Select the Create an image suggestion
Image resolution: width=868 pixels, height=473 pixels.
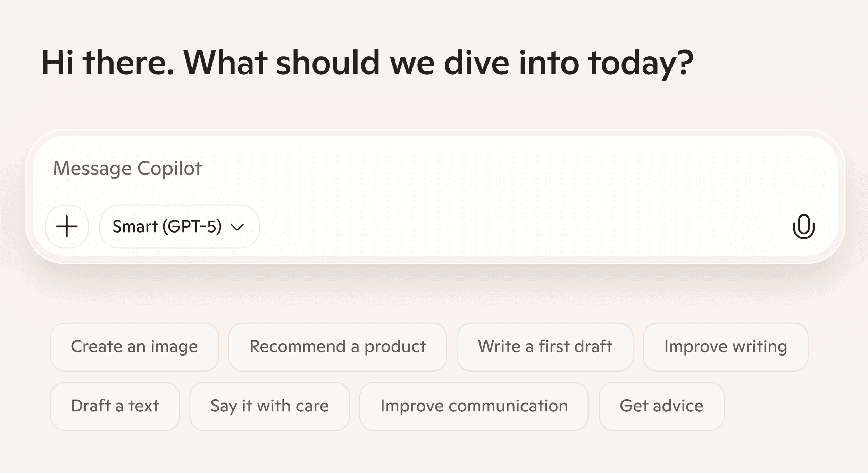pyautogui.click(x=135, y=346)
